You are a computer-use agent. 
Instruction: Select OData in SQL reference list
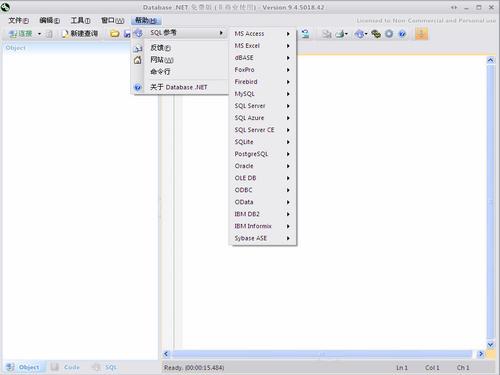(x=263, y=202)
